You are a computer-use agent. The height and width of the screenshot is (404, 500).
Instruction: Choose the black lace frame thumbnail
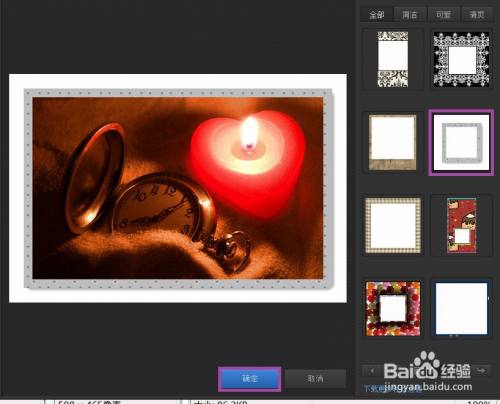coord(461,59)
